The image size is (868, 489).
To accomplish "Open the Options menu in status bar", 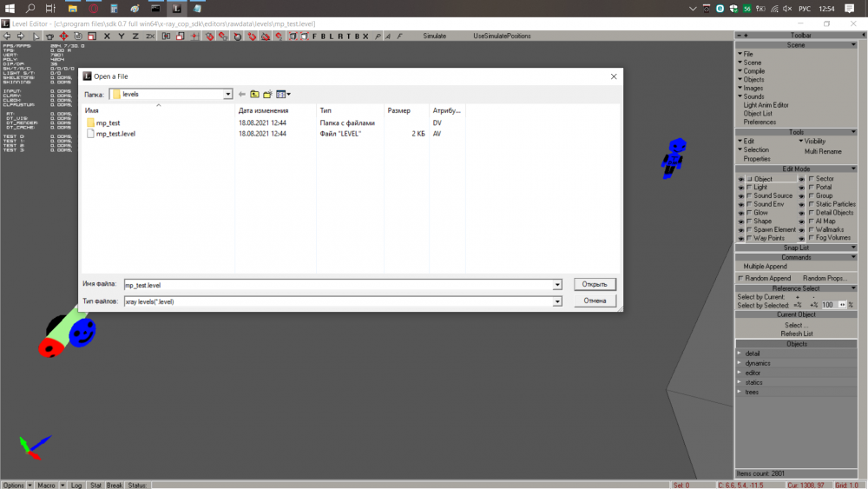I will pos(16,485).
